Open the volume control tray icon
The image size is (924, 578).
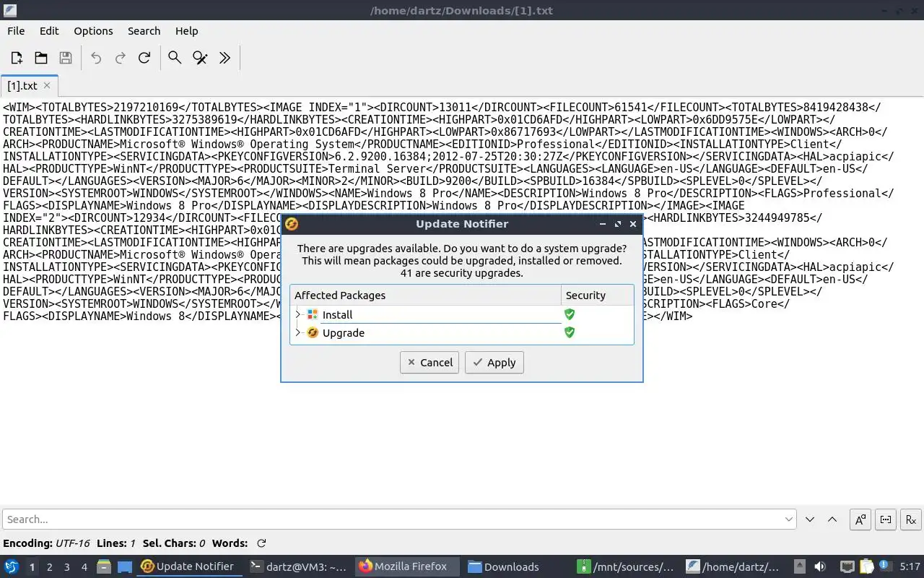click(x=819, y=566)
